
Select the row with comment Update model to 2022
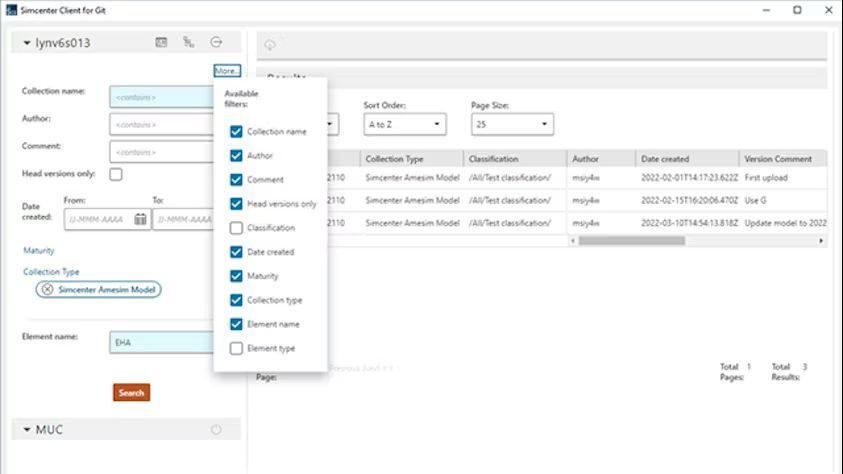577,222
